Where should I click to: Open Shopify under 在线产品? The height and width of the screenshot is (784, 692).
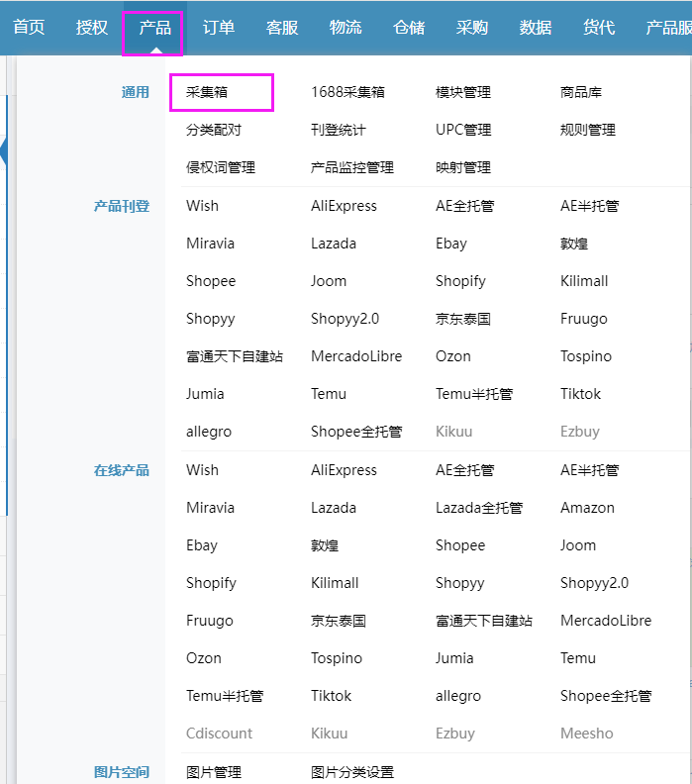pos(211,583)
